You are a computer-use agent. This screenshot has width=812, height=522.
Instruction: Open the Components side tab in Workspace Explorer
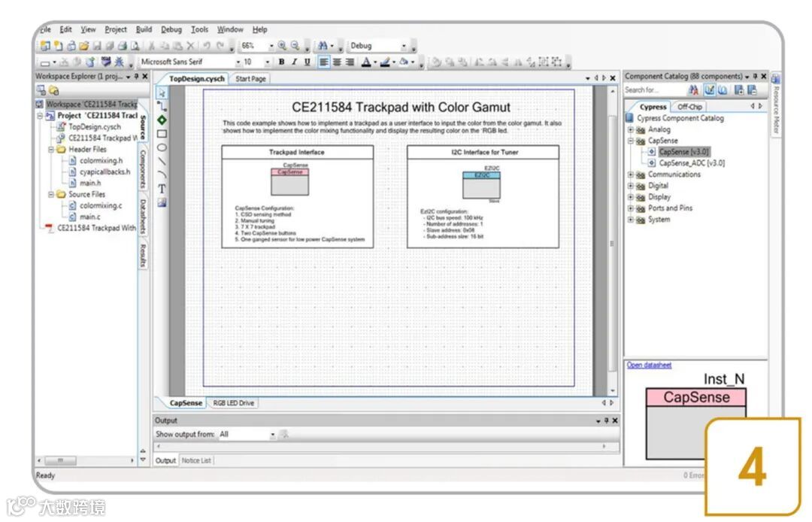pos(143,169)
